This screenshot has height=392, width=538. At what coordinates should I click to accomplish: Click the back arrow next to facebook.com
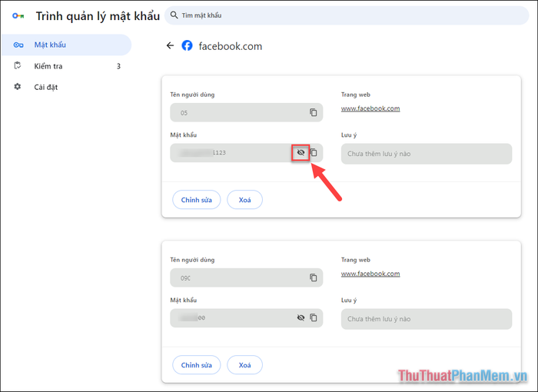(x=170, y=46)
